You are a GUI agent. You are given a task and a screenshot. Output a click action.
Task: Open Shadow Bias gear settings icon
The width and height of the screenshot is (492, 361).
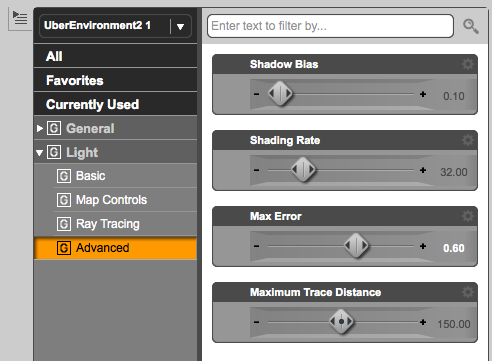click(468, 64)
